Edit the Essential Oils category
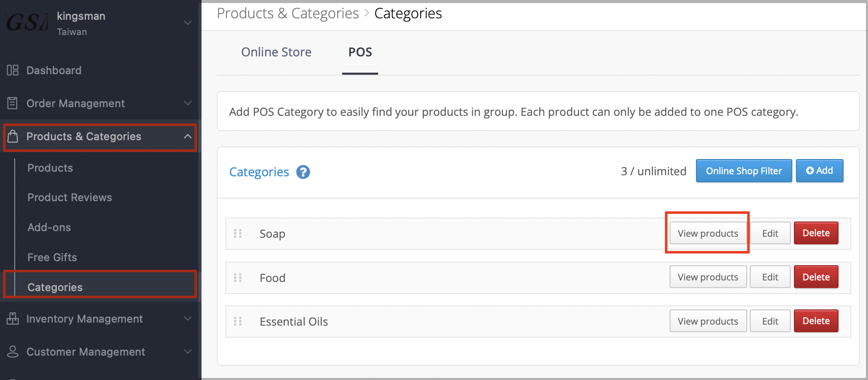The image size is (868, 380). 770,321
